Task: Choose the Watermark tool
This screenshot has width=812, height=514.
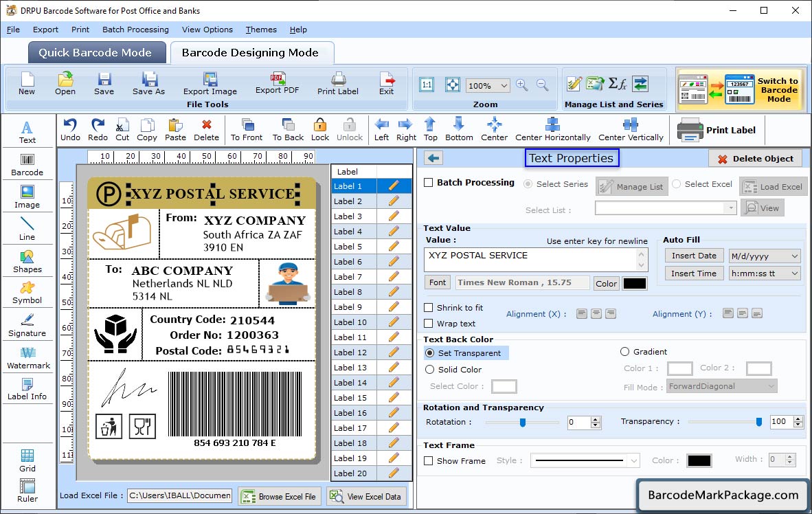Action: tap(28, 358)
